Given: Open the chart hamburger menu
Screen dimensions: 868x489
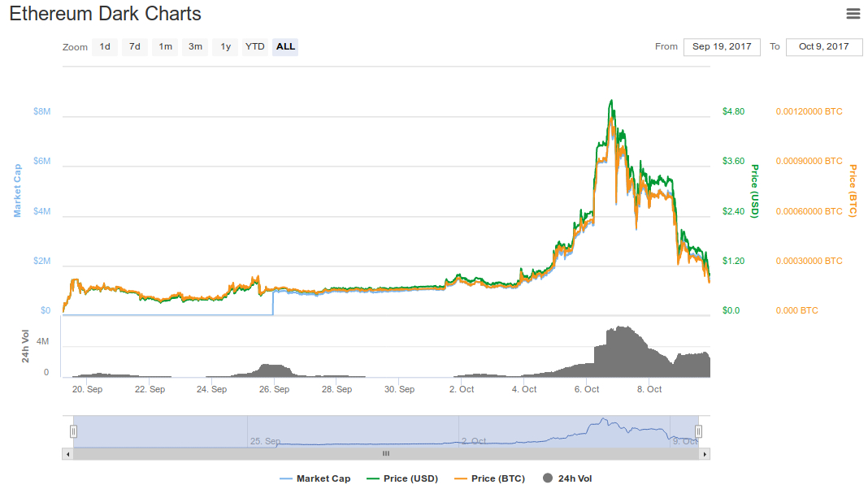Looking at the screenshot, I should click(x=853, y=13).
